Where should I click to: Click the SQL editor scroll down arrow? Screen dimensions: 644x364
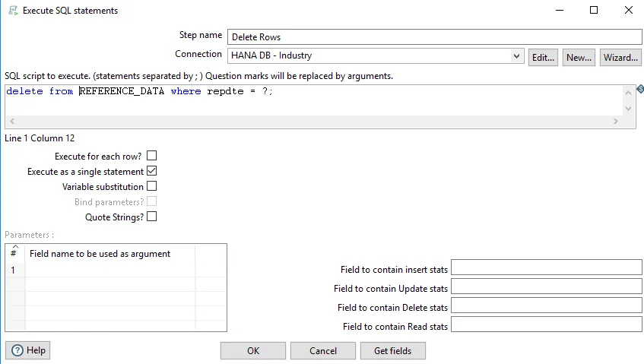(x=628, y=109)
